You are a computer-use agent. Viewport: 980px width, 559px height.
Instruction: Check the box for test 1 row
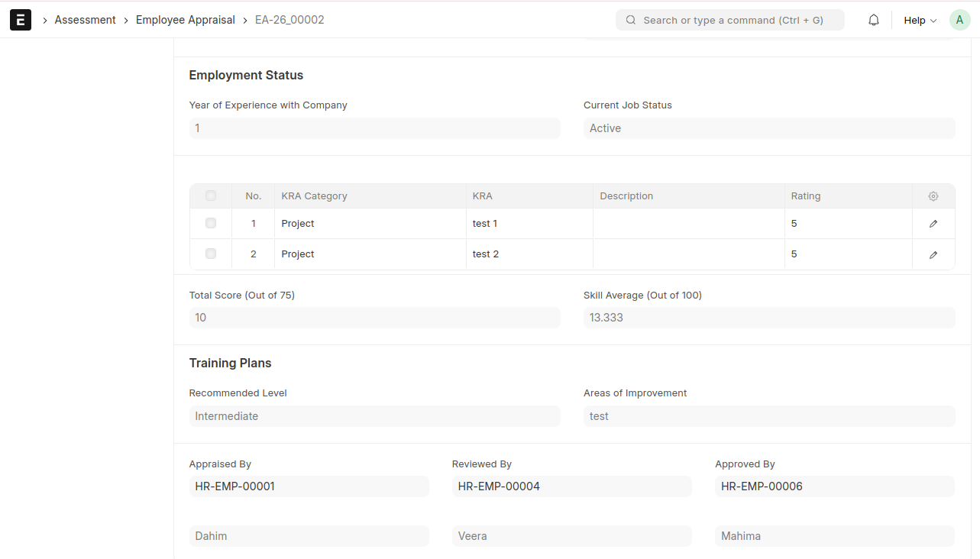coord(211,224)
